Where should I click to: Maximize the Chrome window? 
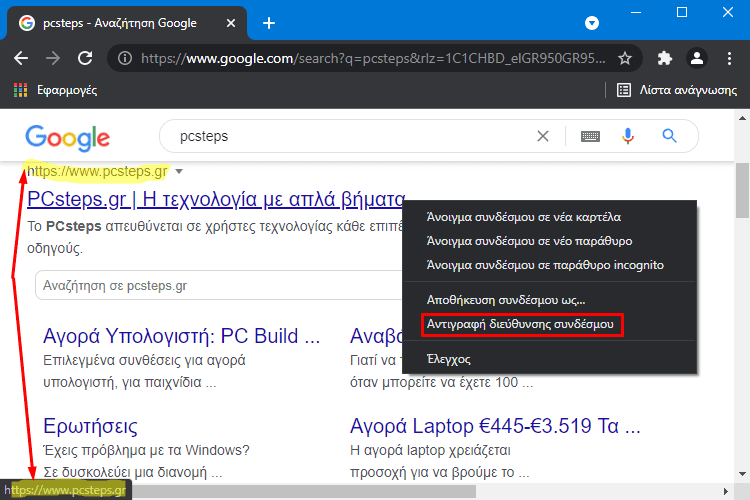[x=682, y=12]
